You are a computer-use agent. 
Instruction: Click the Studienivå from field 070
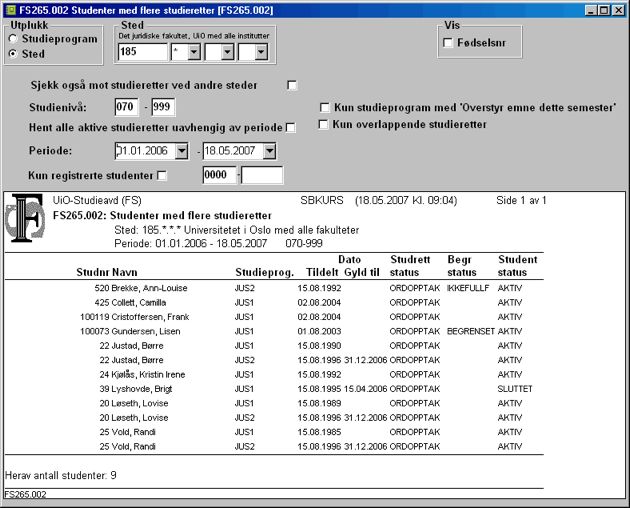coord(127,107)
